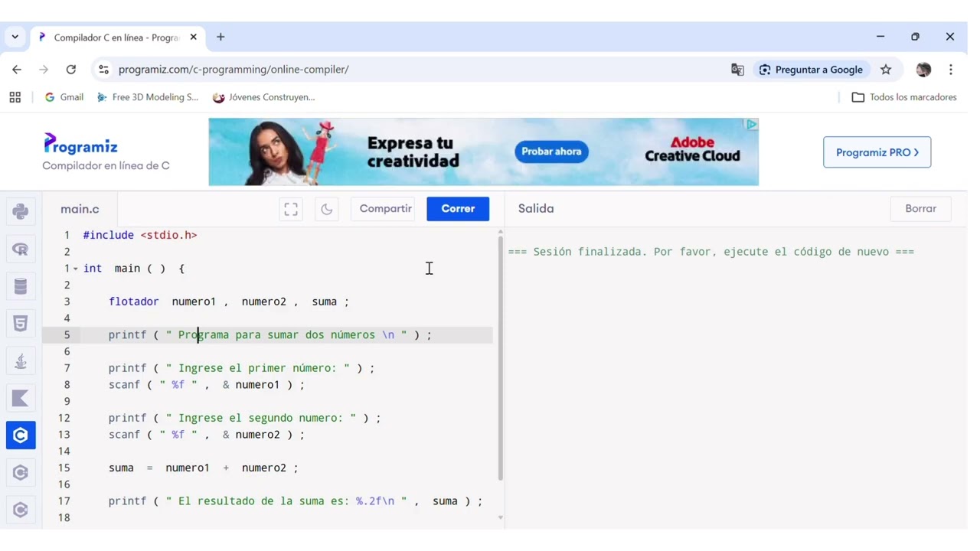Click 'Ingrese el segundo numero' printf line

[x=244, y=418]
